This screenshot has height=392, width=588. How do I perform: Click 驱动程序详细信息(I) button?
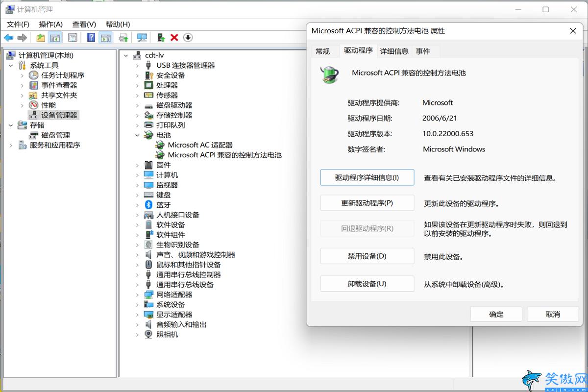(367, 177)
